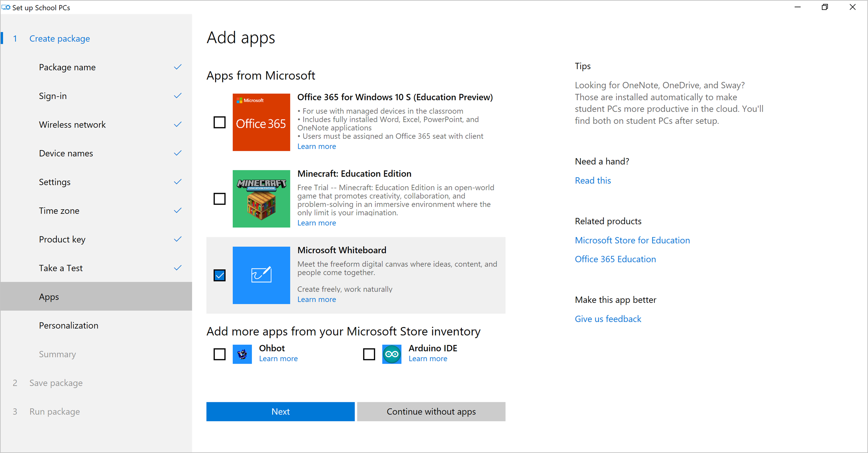
Task: Choose Continue without apps
Action: click(431, 411)
